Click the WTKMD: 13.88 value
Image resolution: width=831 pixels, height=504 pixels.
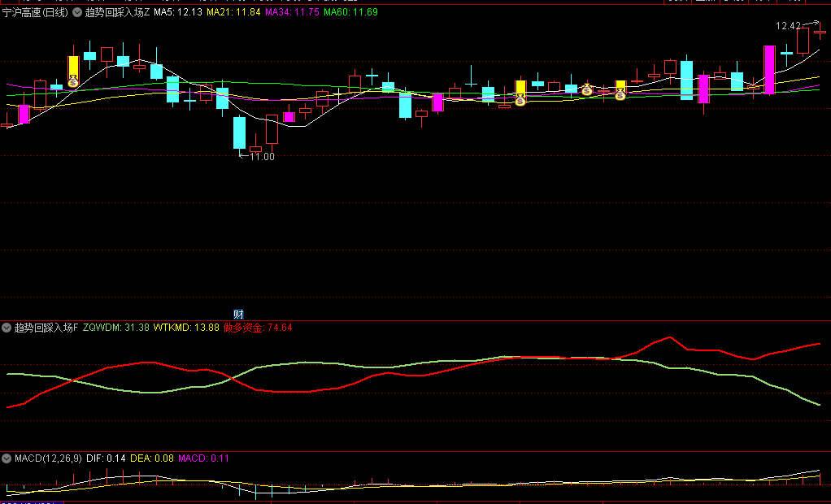pyautogui.click(x=186, y=328)
